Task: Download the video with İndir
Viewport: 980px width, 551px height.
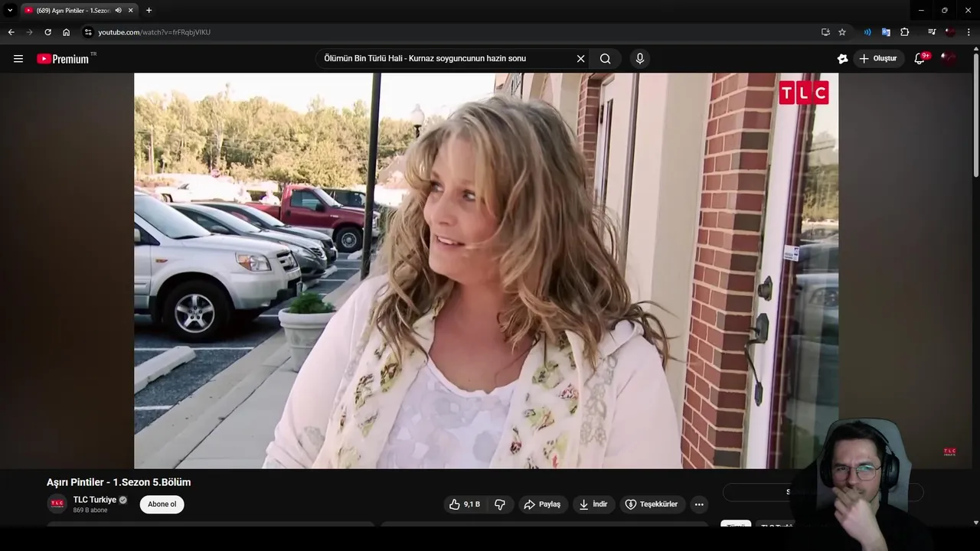Action: pos(593,504)
